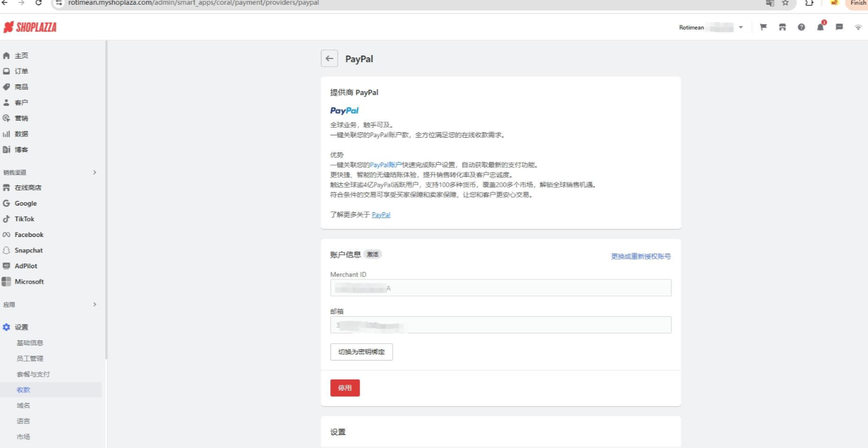The height and width of the screenshot is (448, 868).
Task: Expand the 销售渠道 section chevron
Action: coord(94,173)
